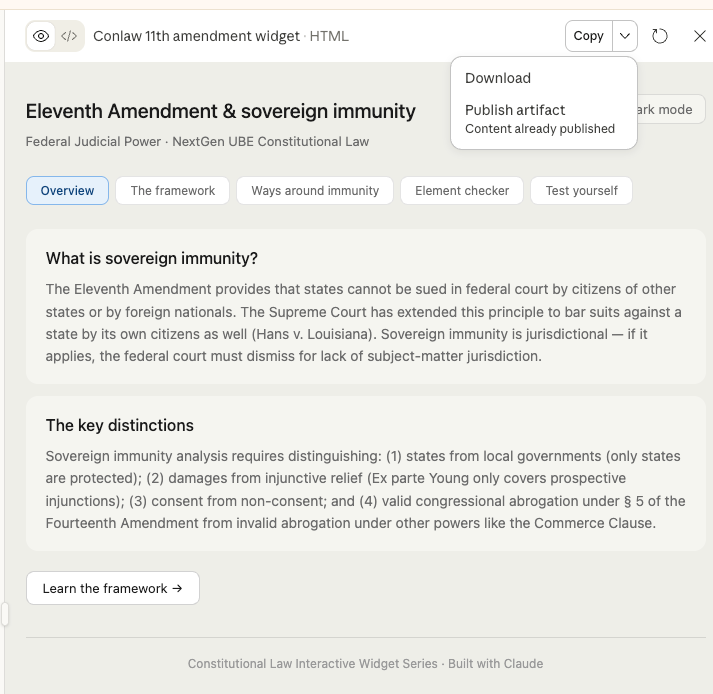Click the What is sovereign immunity card heading
This screenshot has width=713, height=694.
(x=152, y=258)
